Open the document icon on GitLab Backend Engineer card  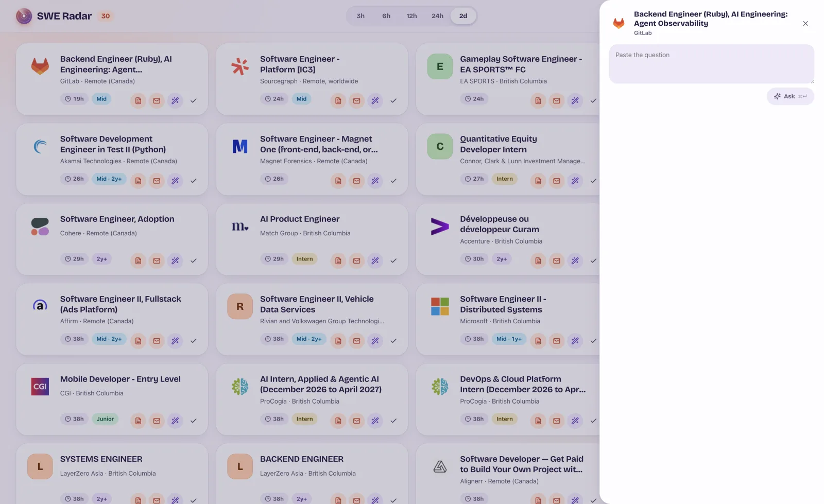[138, 100]
